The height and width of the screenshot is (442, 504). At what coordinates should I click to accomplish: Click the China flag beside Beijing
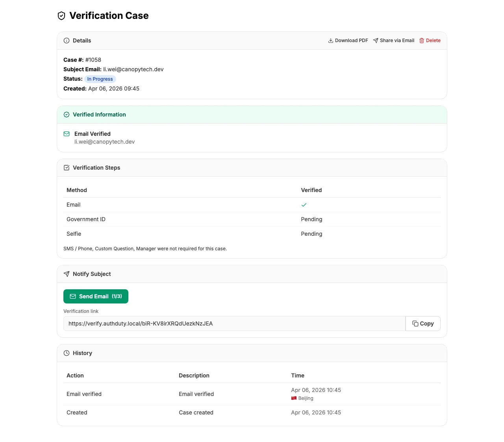click(294, 398)
